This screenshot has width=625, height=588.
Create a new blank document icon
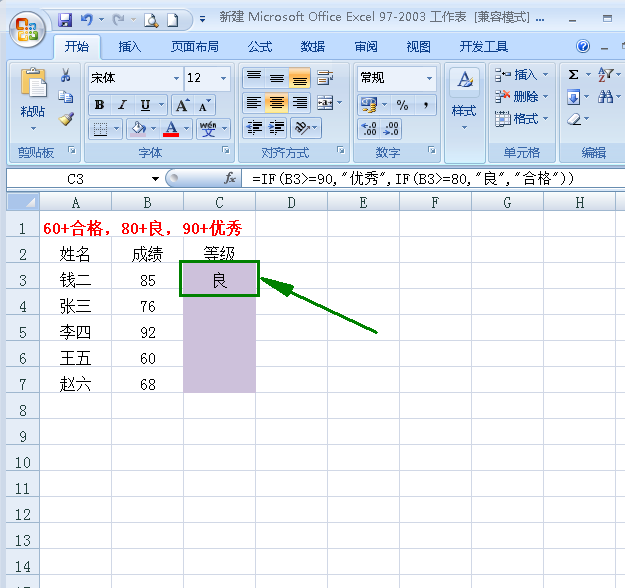pos(173,20)
